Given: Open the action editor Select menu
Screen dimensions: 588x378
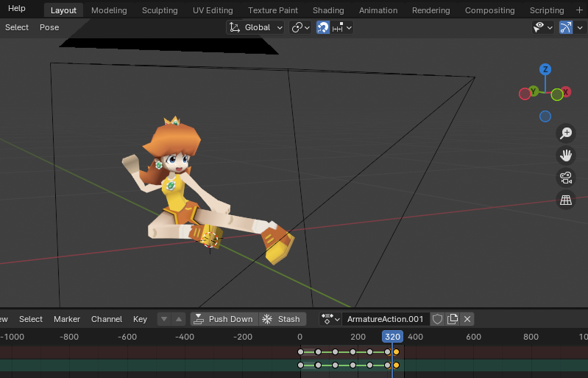Looking at the screenshot, I should 31,319.
